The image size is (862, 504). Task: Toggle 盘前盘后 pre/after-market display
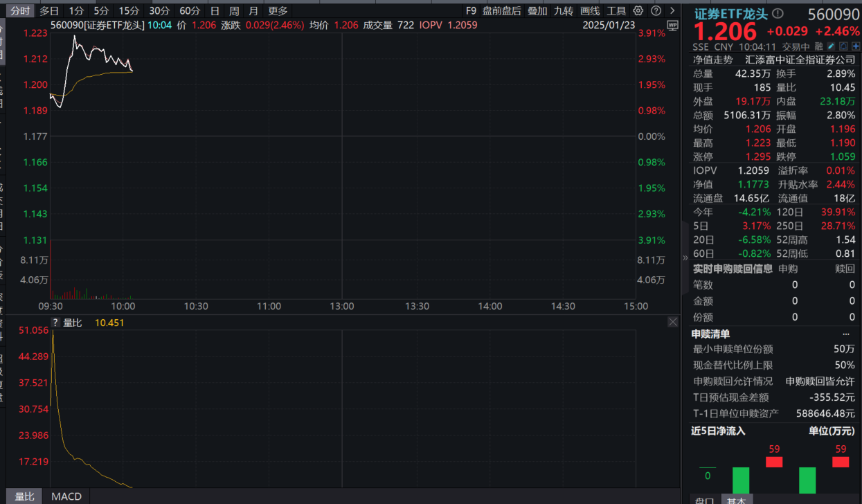[x=502, y=11]
